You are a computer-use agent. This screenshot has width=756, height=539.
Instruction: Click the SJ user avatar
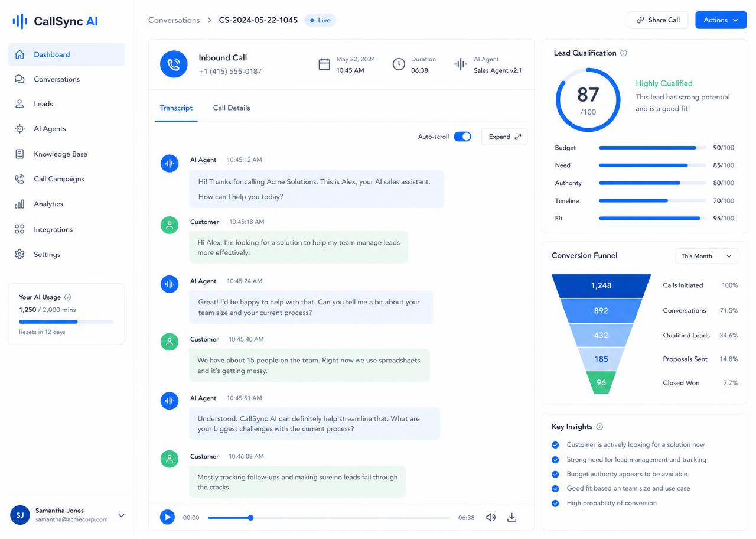20,515
